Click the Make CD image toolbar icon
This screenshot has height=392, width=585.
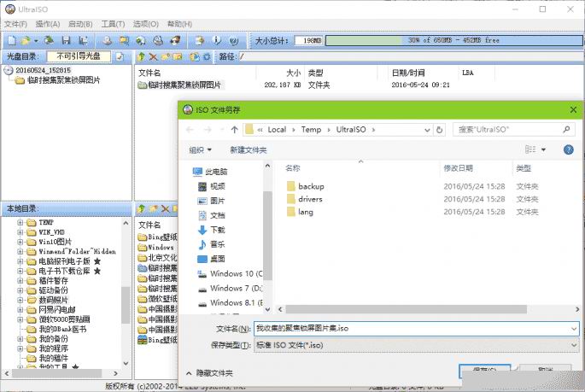click(x=107, y=40)
